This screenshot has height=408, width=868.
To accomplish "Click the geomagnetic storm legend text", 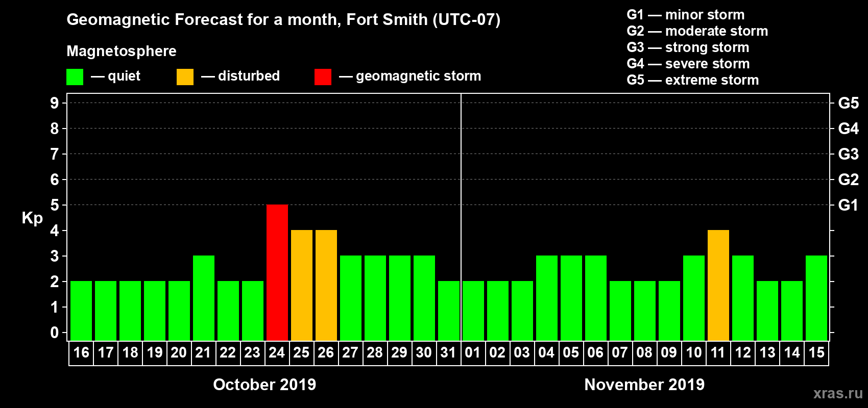I will tap(419, 76).
